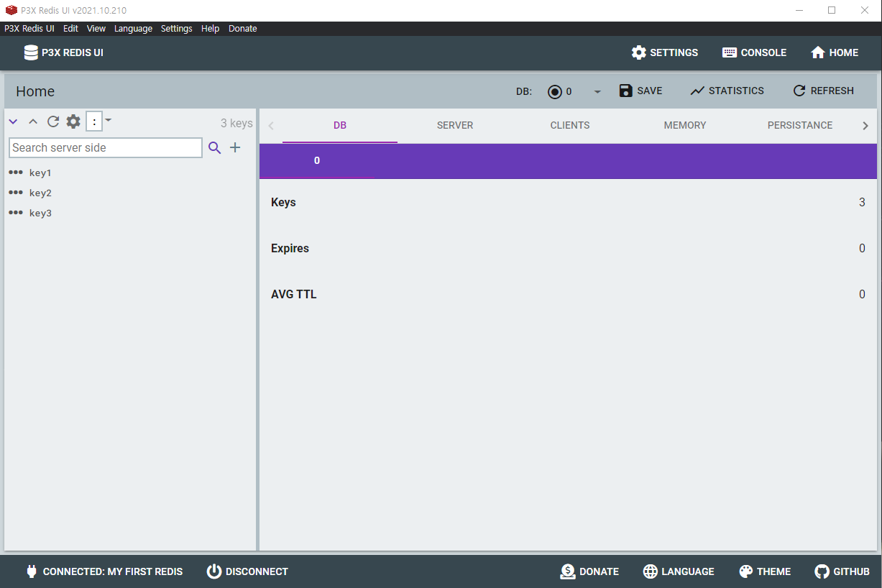Open the three-dot menu for key2

(16, 193)
